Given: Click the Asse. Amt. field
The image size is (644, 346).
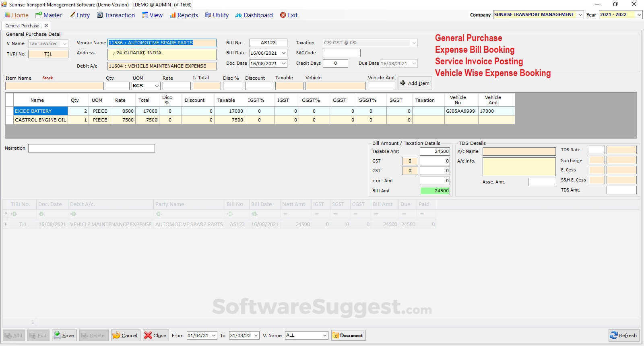Looking at the screenshot, I should [542, 182].
